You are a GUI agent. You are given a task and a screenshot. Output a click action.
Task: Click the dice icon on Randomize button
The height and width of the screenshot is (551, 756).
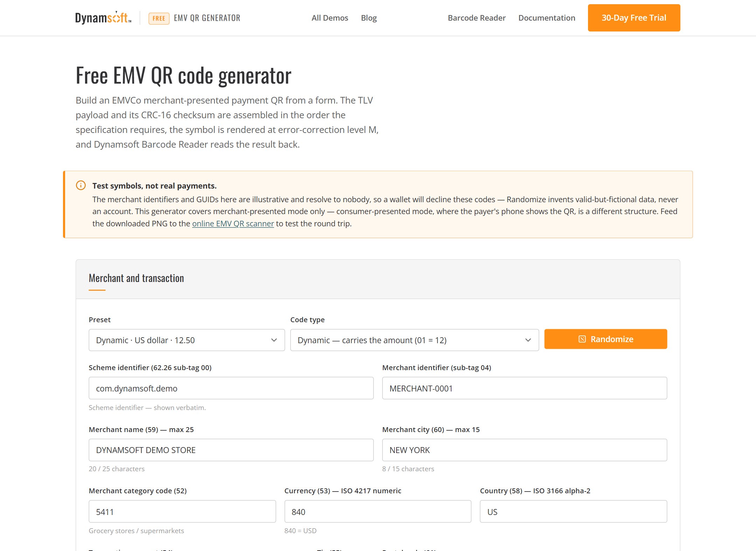point(582,339)
